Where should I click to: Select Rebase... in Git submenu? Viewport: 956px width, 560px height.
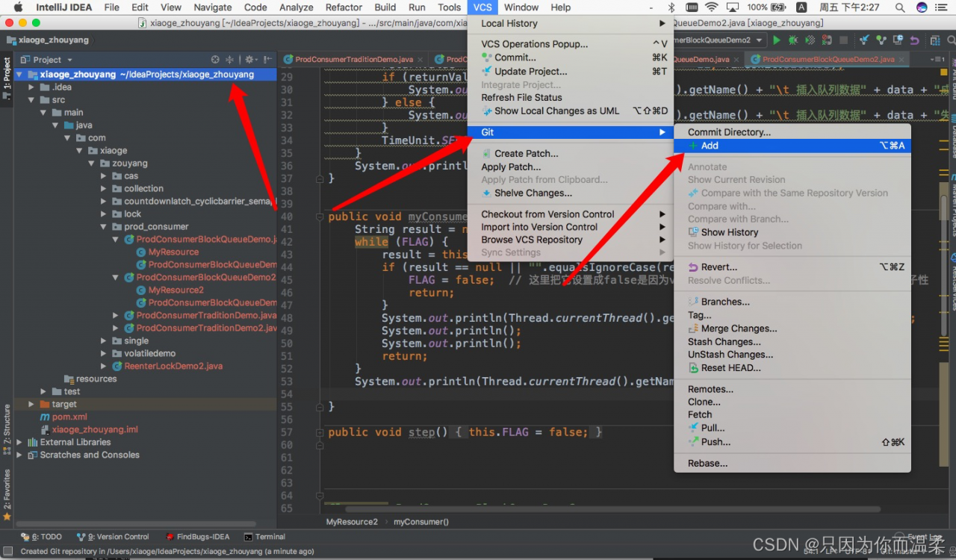pyautogui.click(x=792, y=464)
